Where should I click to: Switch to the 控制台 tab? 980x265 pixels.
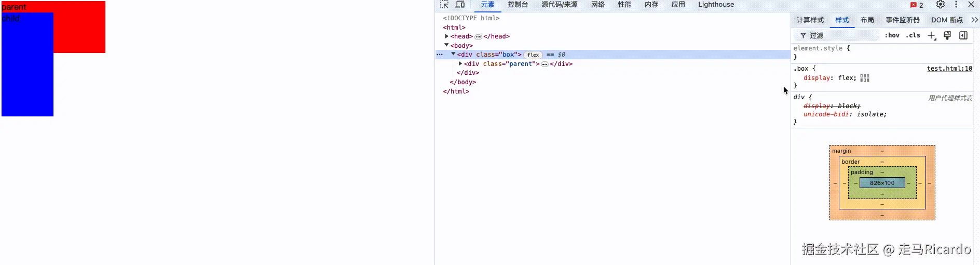pyautogui.click(x=518, y=5)
